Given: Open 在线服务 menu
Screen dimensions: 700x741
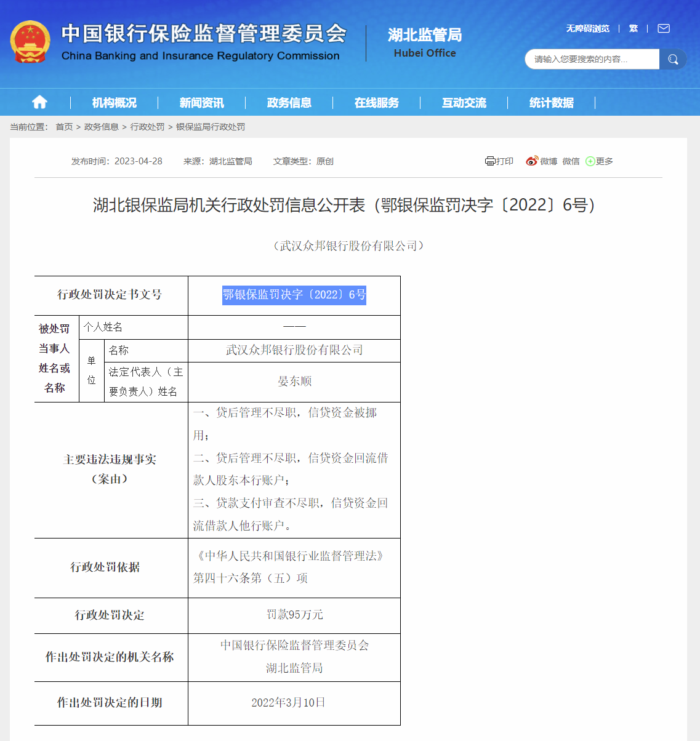Looking at the screenshot, I should 377,103.
